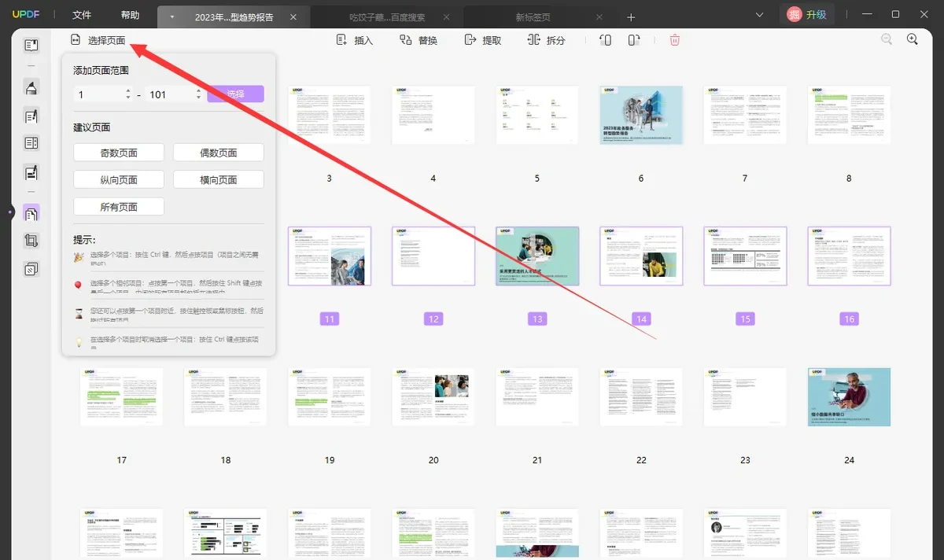
Task: Click the 拆分 (Split) toolbar button
Action: pos(546,40)
